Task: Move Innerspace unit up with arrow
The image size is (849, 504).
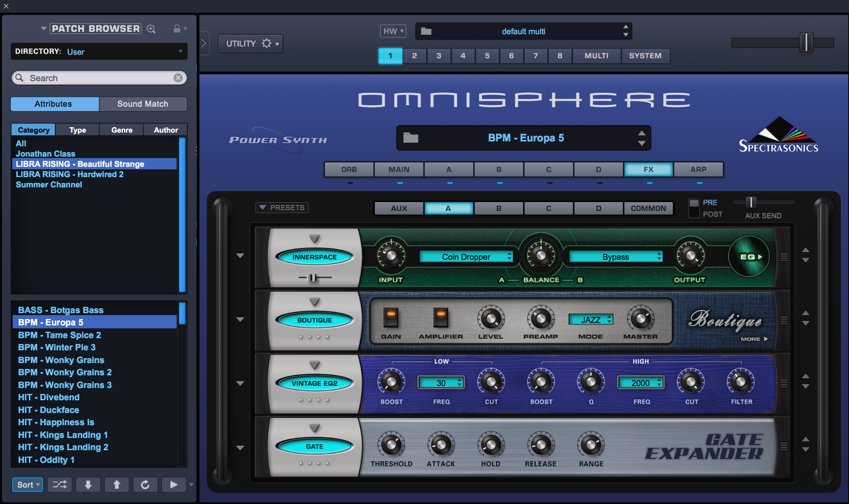Action: (805, 250)
